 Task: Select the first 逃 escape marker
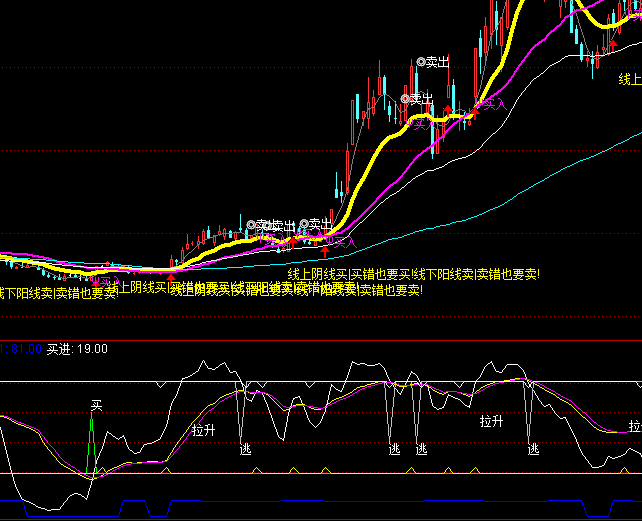tap(245, 449)
